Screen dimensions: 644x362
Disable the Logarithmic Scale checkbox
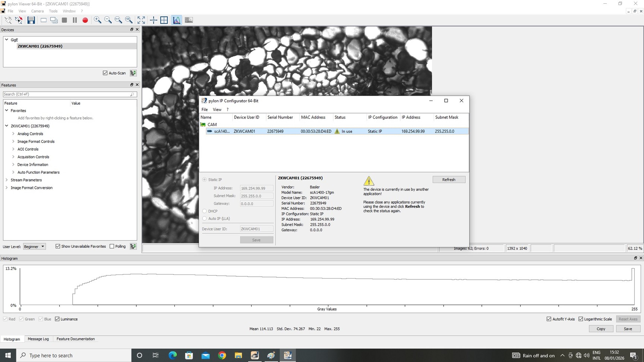click(581, 319)
